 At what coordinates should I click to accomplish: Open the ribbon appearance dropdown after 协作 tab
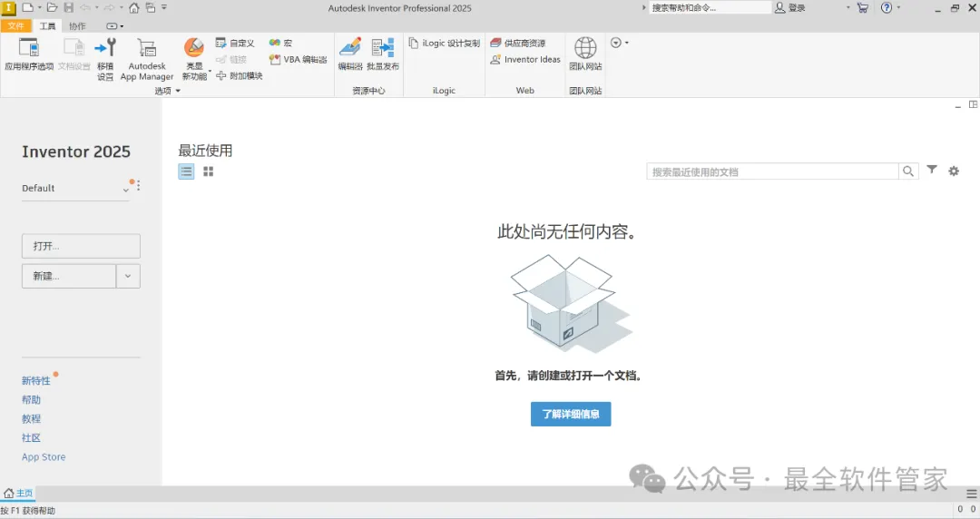click(x=115, y=26)
